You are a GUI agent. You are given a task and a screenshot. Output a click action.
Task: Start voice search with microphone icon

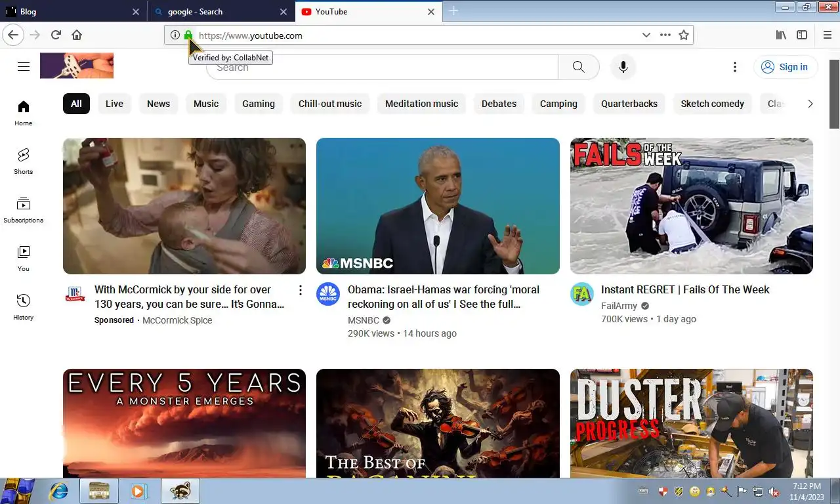point(623,67)
